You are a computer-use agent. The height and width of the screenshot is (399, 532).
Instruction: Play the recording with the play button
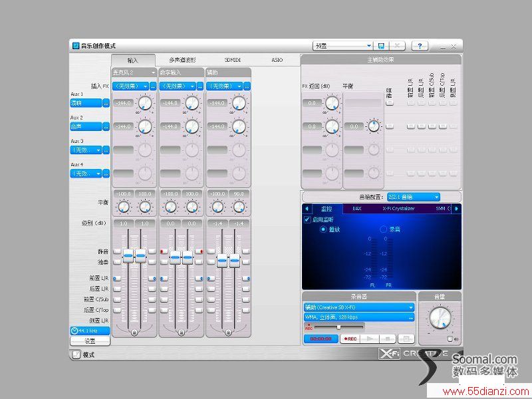370,338
